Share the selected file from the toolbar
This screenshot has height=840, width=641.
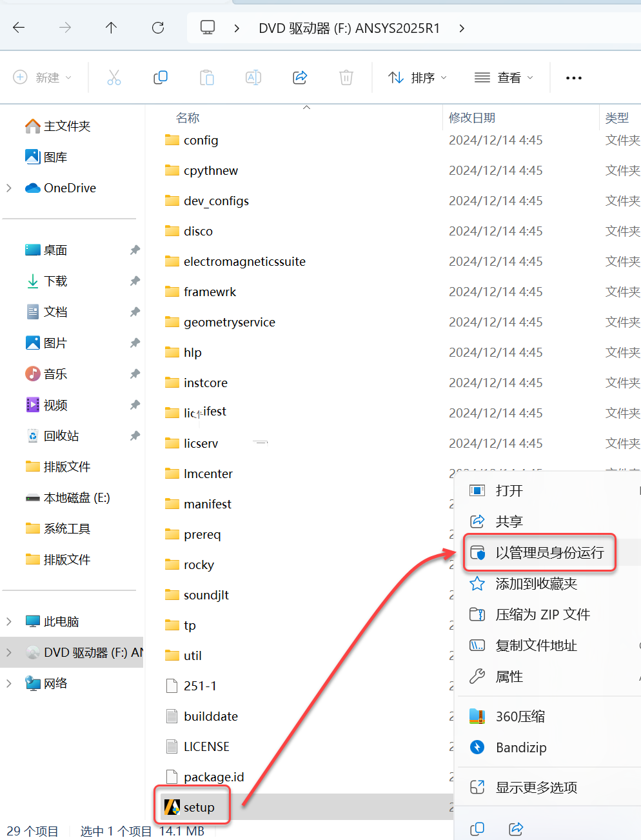(300, 77)
